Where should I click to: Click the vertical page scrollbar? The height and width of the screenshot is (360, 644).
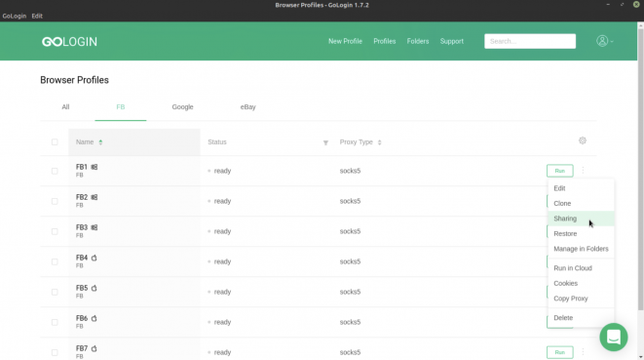click(640, 169)
